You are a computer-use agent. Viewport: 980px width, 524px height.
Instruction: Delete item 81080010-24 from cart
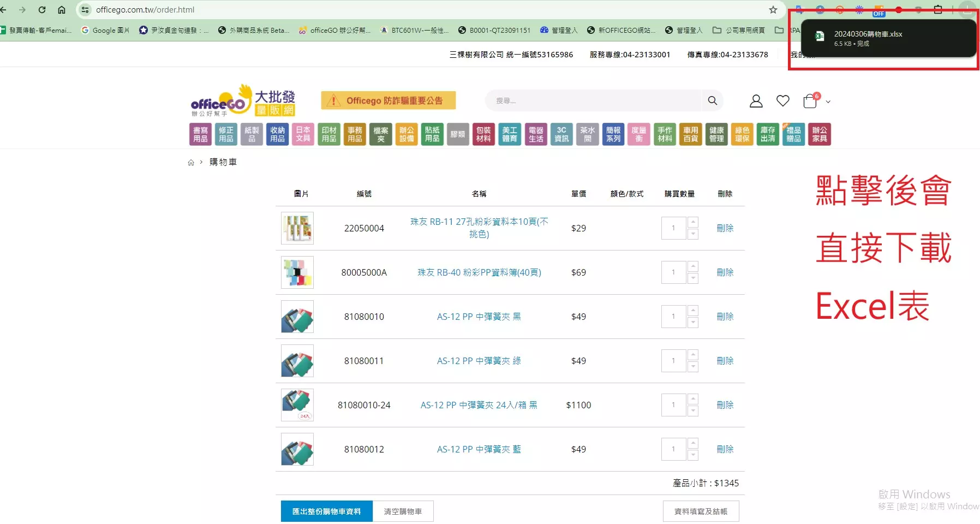click(x=725, y=405)
